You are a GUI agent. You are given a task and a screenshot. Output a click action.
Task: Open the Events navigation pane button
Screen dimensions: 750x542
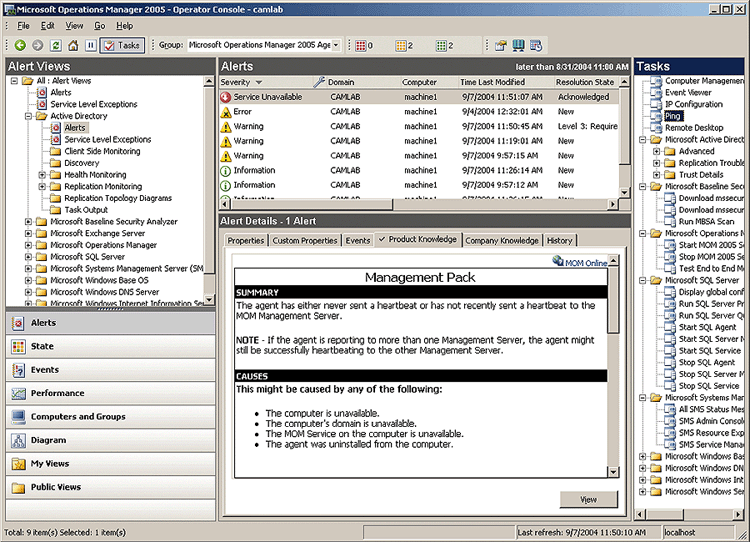click(110, 370)
